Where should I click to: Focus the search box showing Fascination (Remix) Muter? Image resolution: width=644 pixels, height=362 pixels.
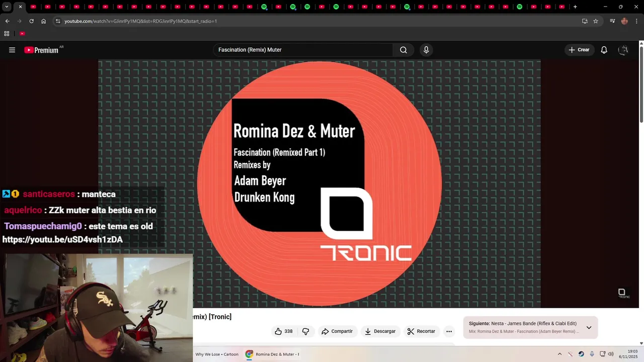point(303,50)
